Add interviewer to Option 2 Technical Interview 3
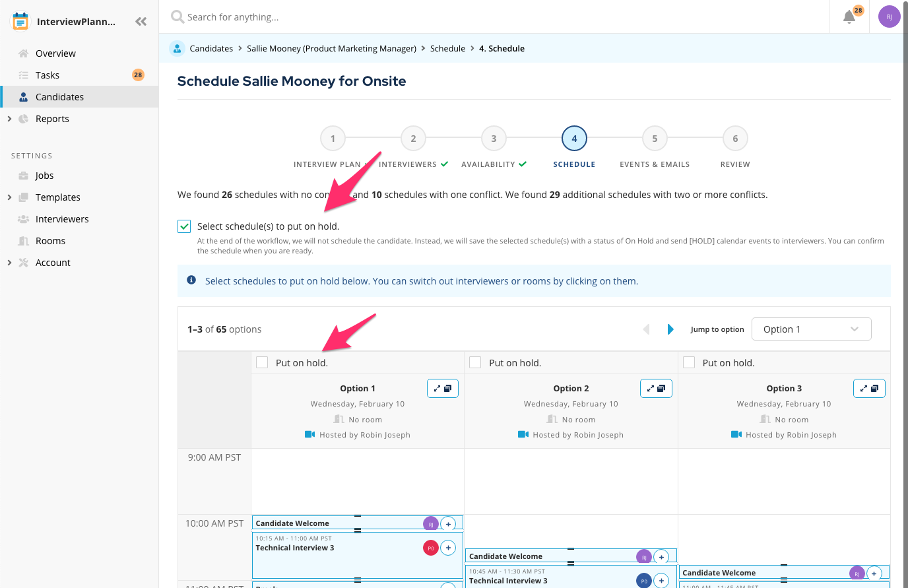This screenshot has width=908, height=588. 661,581
